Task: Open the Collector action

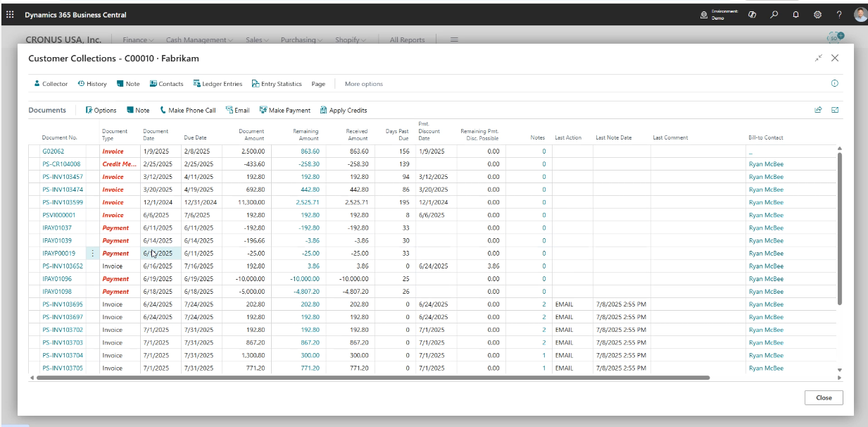Action: 51,84
